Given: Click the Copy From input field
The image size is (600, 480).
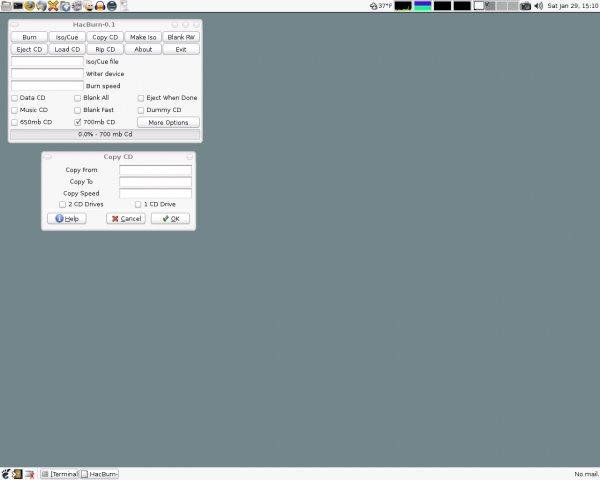Looking at the screenshot, I should point(155,170).
